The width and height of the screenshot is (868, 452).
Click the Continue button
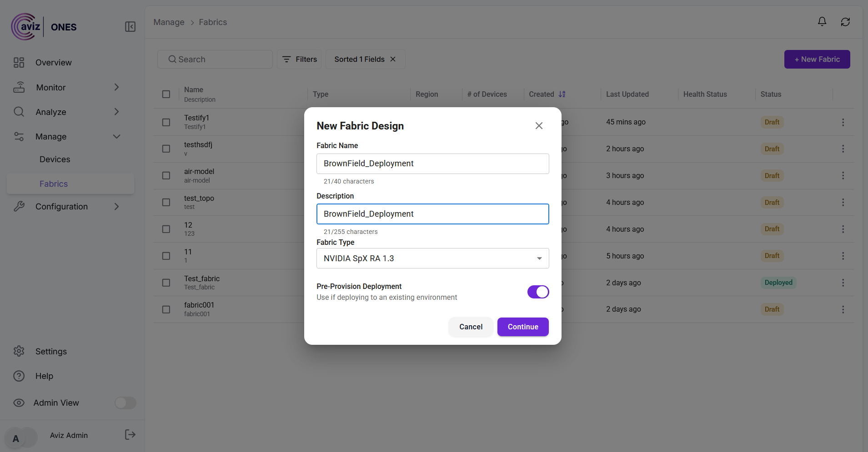[x=522, y=327]
